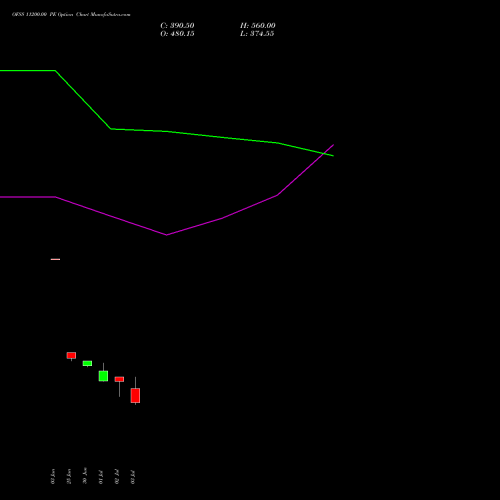Select the low value L: 374.55
The image size is (500, 500).
click(x=257, y=34)
